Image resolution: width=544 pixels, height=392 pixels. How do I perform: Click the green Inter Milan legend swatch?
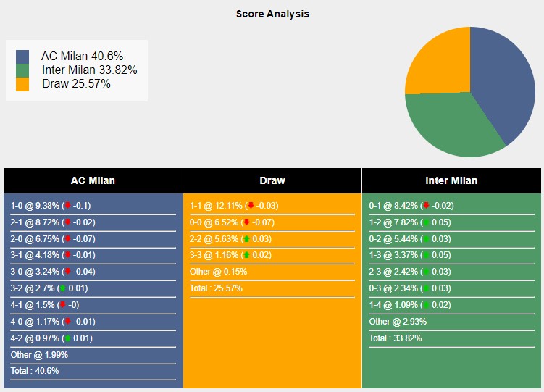click(22, 70)
